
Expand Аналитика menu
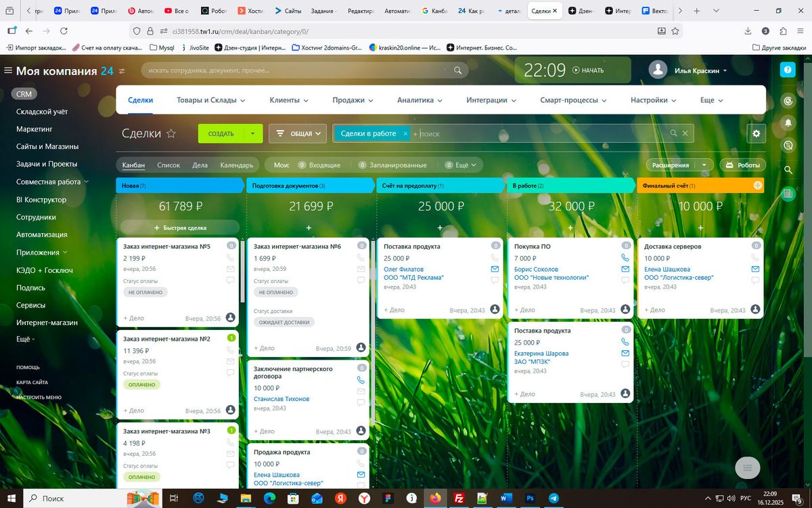click(x=420, y=100)
